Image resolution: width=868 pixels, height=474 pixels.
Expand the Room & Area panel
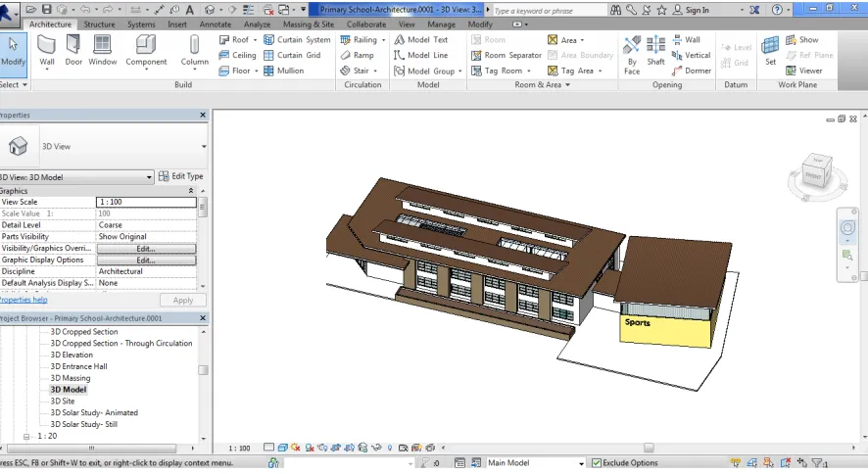pos(542,84)
